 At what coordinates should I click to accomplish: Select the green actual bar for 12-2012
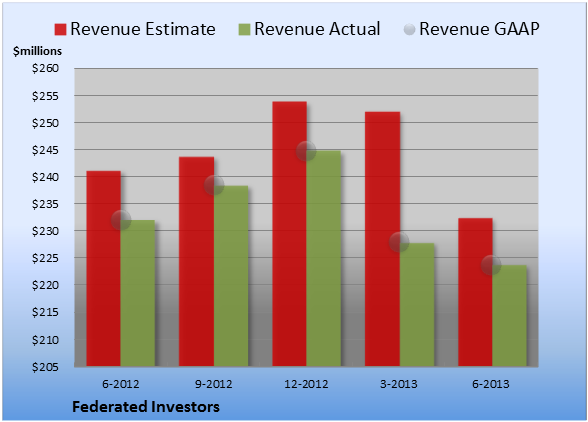pyautogui.click(x=324, y=258)
